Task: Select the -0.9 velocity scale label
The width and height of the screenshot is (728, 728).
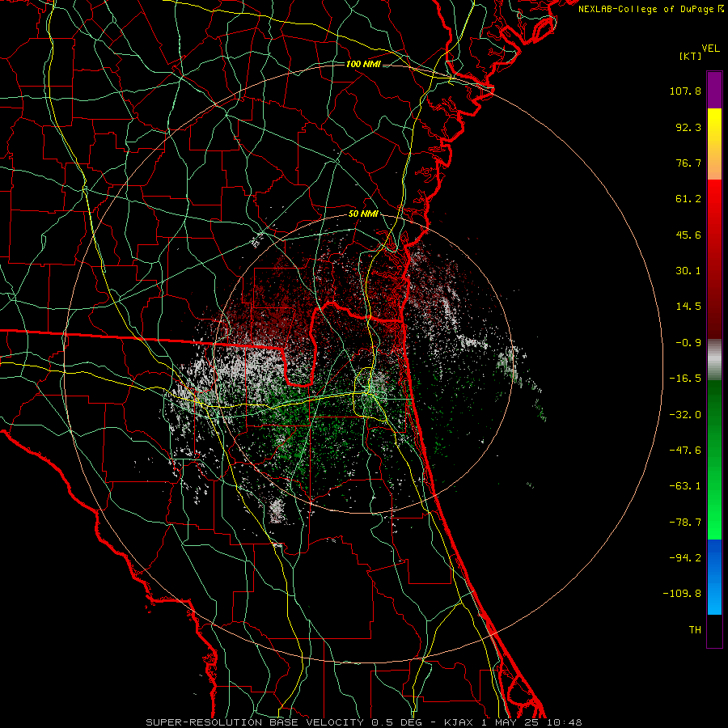Action: click(688, 343)
